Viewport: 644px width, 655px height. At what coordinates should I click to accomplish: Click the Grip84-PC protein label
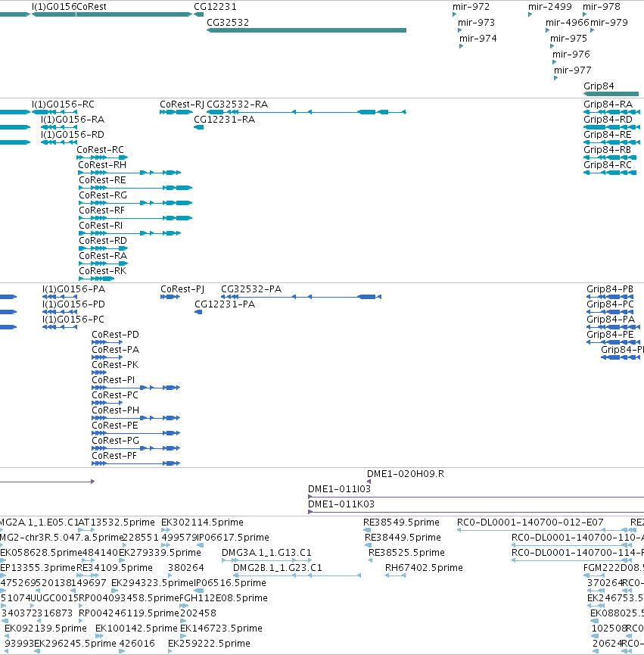(x=610, y=304)
